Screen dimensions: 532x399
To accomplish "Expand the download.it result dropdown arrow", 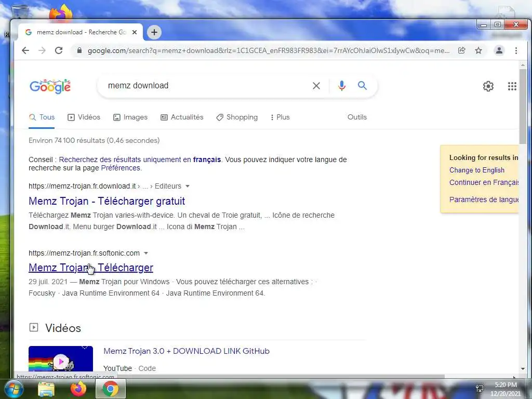I will tap(187, 186).
